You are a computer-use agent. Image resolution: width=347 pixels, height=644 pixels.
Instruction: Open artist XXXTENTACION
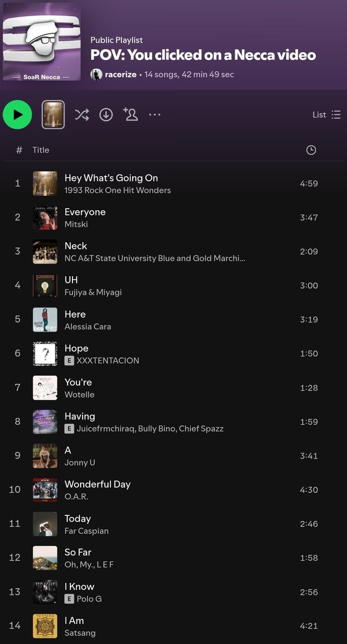pyautogui.click(x=108, y=361)
